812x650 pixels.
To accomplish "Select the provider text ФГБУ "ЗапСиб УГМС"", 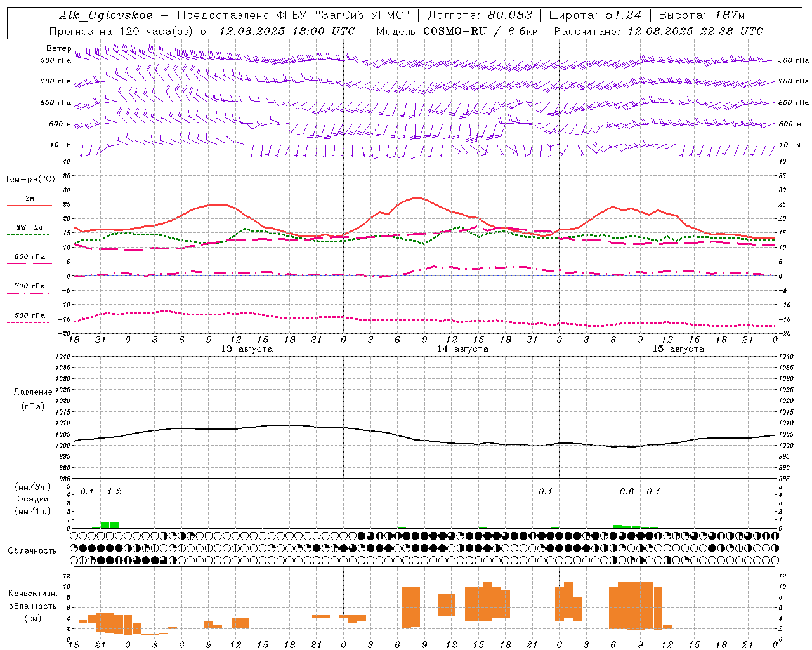I will coord(343,15).
